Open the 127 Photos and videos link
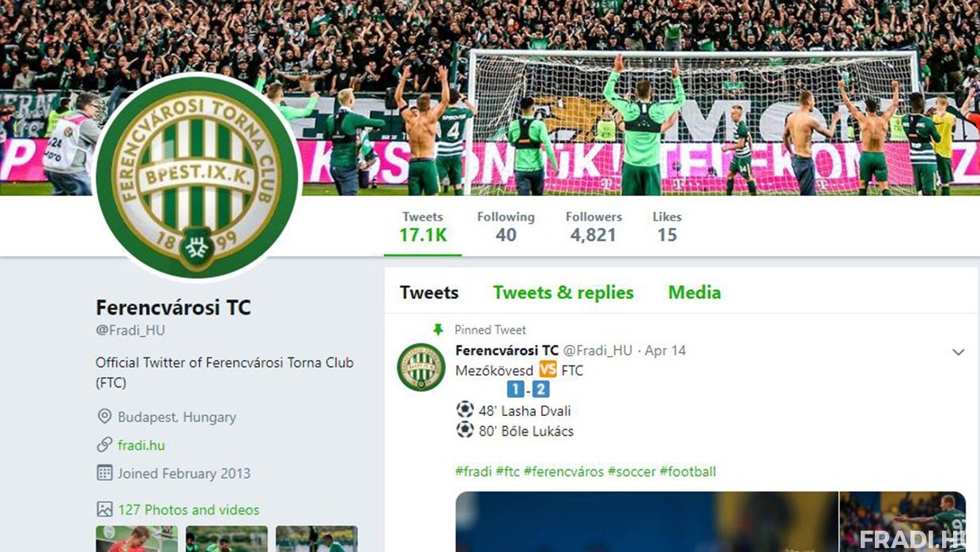 [x=188, y=510]
